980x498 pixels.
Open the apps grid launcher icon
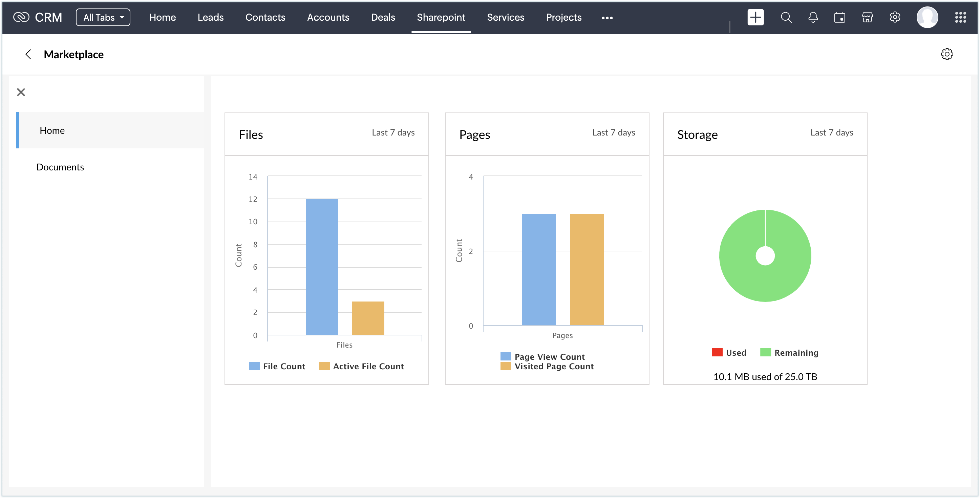point(960,18)
